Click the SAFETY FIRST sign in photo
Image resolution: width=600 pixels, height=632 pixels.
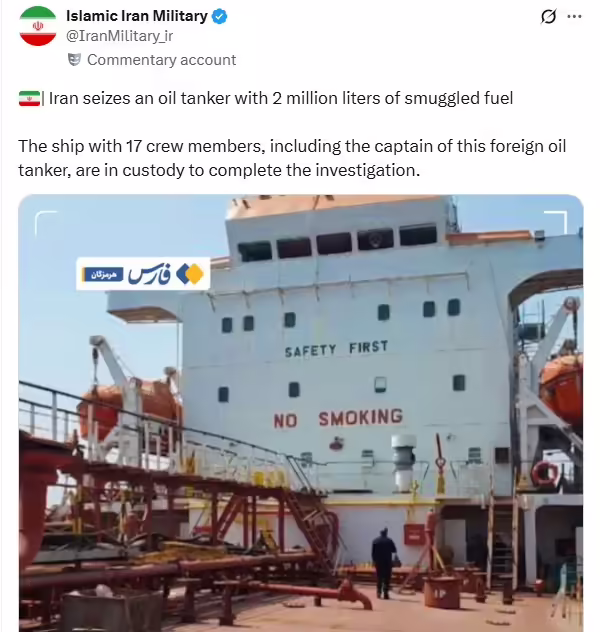coord(336,349)
